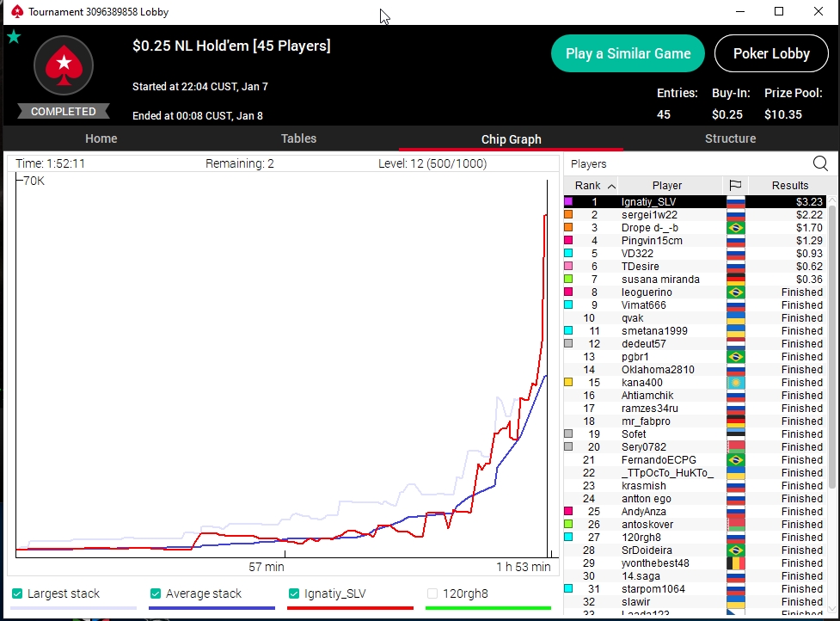Toggle the Largest stack checkbox
The width and height of the screenshot is (840, 621).
pyautogui.click(x=17, y=593)
